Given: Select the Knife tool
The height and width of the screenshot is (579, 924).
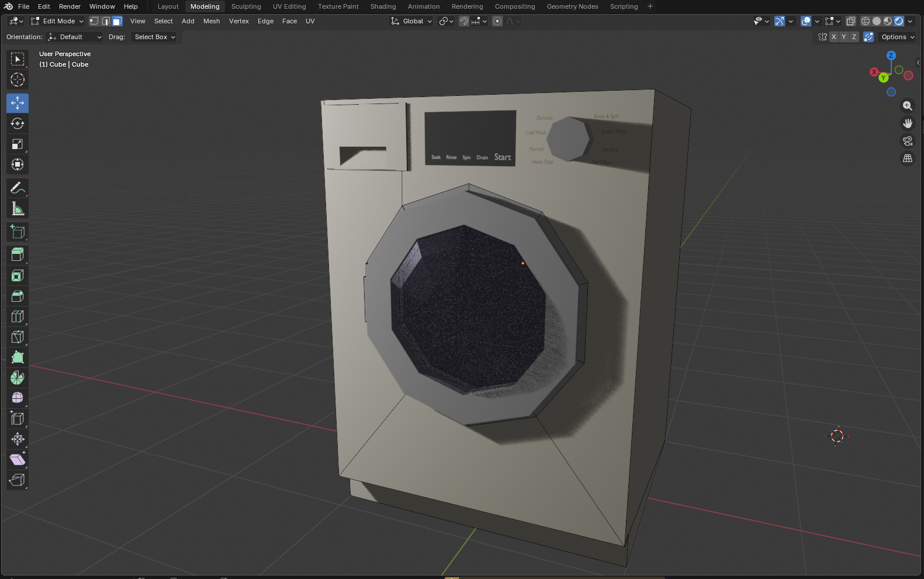Looking at the screenshot, I should coord(18,337).
